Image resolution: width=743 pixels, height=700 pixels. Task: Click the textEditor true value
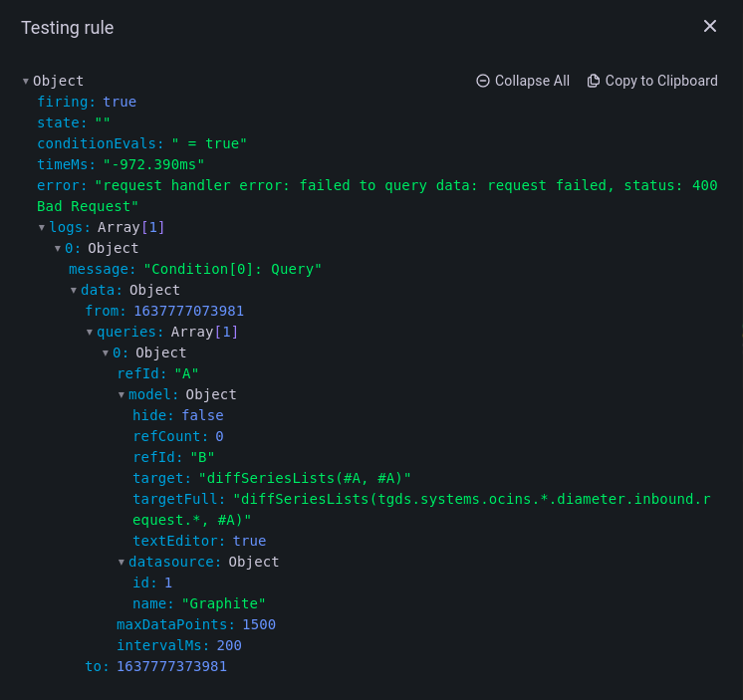[249, 541]
